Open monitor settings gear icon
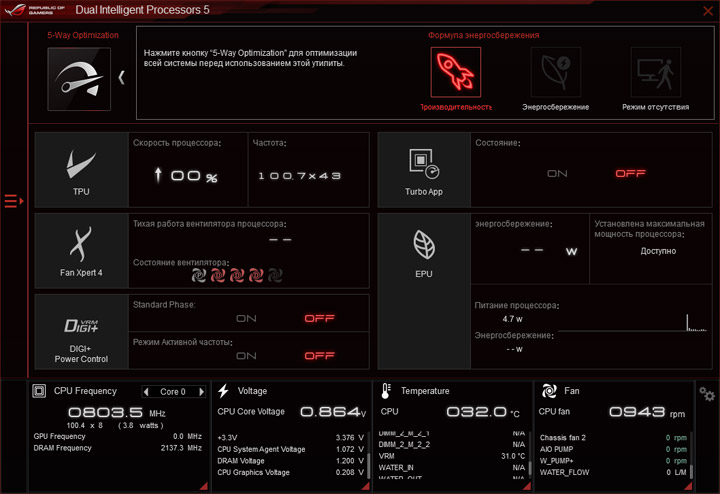This screenshot has height=494, width=720. coord(707,394)
